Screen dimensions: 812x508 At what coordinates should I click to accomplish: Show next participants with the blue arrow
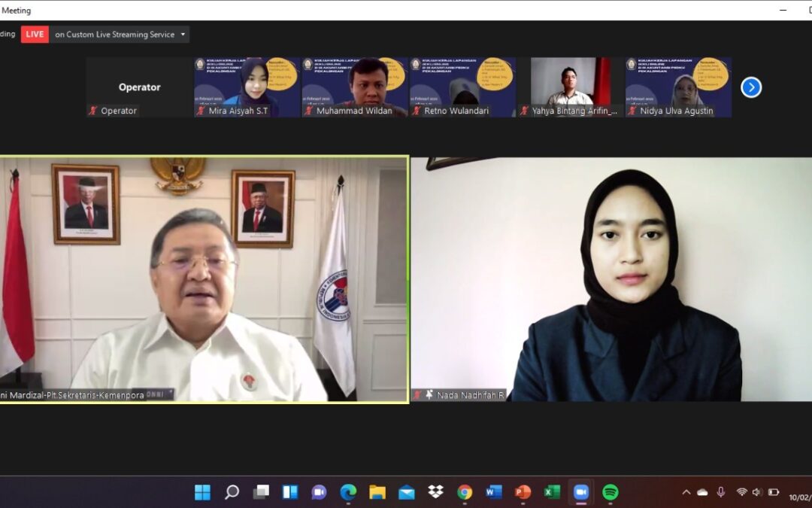click(751, 87)
